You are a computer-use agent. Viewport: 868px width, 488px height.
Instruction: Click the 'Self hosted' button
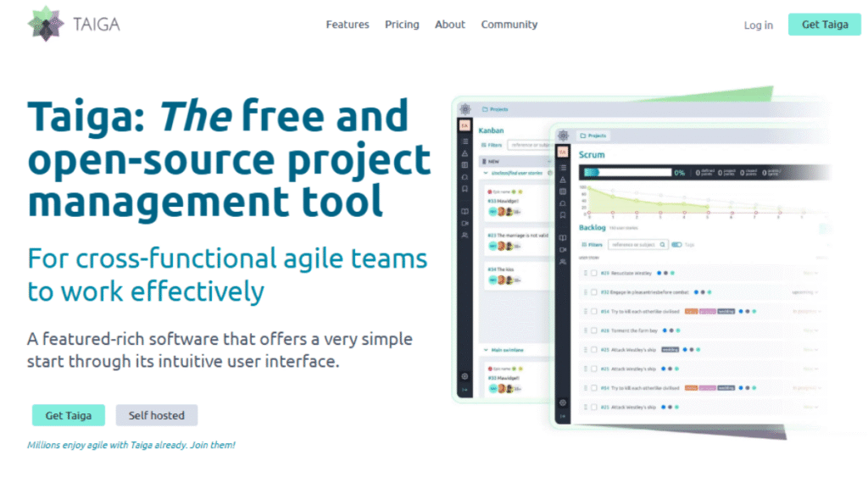156,415
